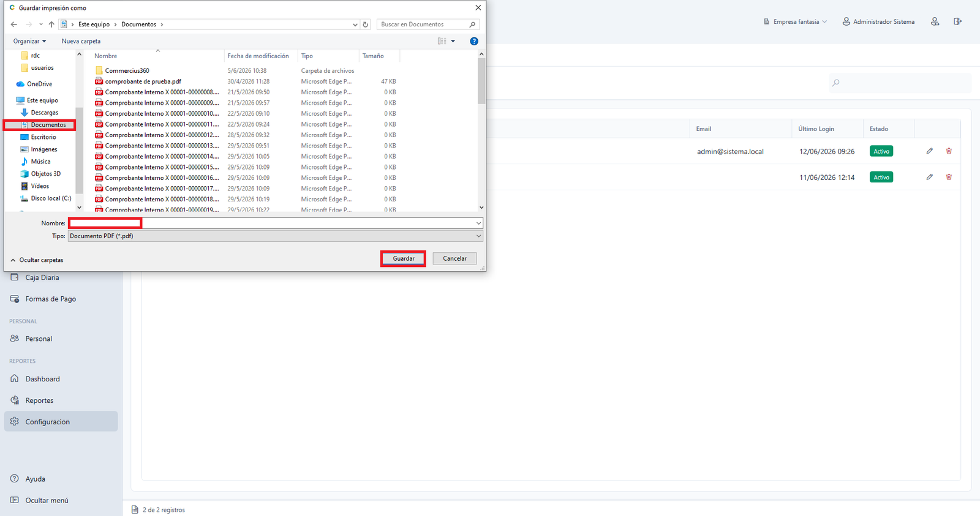Go up one folder level with the arrow
The image size is (980, 516).
pyautogui.click(x=51, y=24)
